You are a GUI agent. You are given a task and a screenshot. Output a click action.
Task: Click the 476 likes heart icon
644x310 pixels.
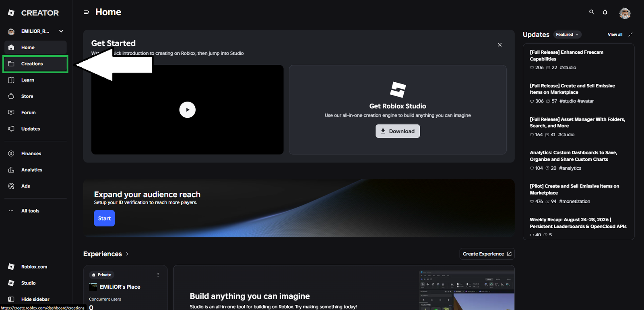[532, 202]
